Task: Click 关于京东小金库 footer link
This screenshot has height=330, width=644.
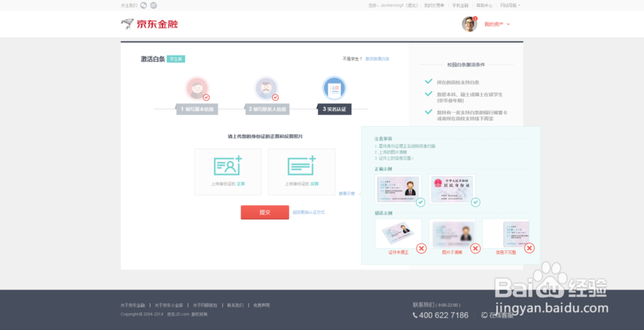Action: coord(169,306)
